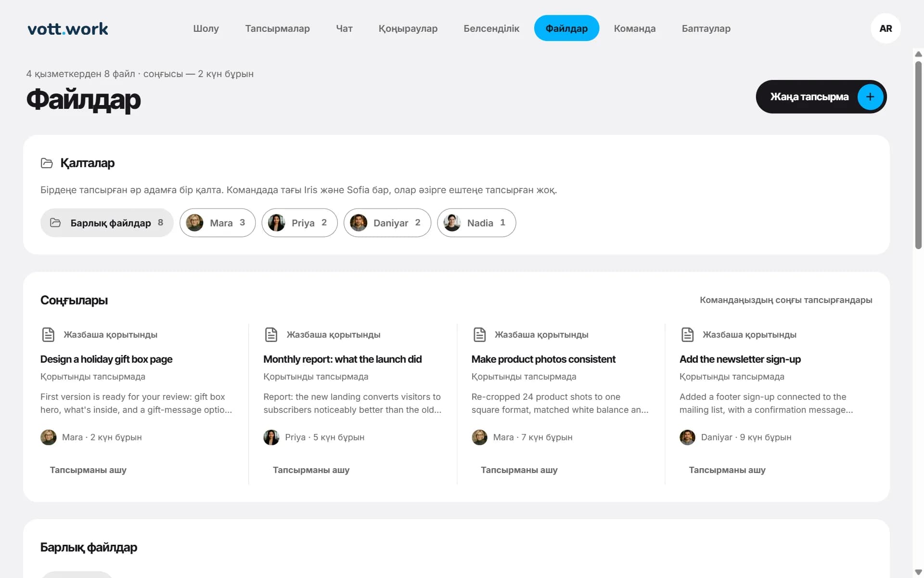The width and height of the screenshot is (924, 578).
Task: Filter files by Daniyar 2 folder
Action: 387,223
